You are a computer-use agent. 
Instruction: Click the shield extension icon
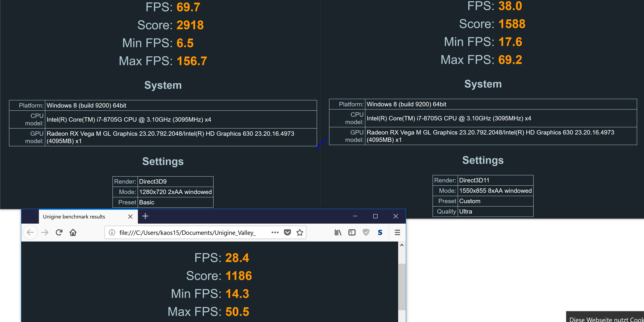[366, 232]
